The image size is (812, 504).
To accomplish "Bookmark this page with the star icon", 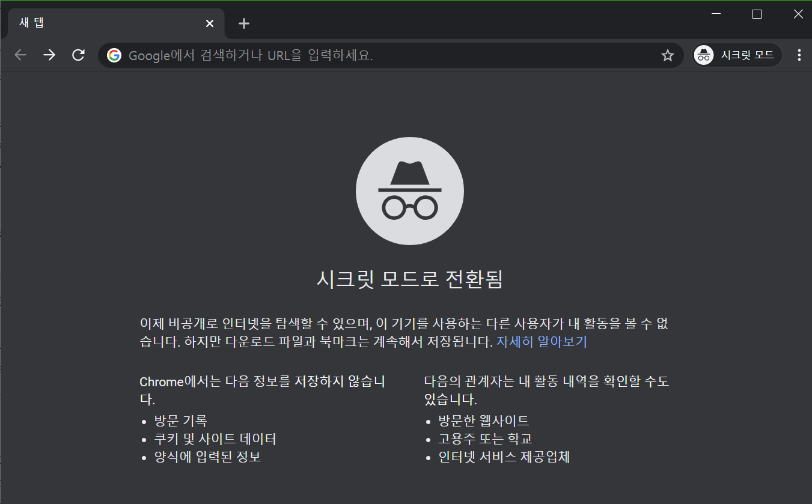I will click(x=667, y=55).
